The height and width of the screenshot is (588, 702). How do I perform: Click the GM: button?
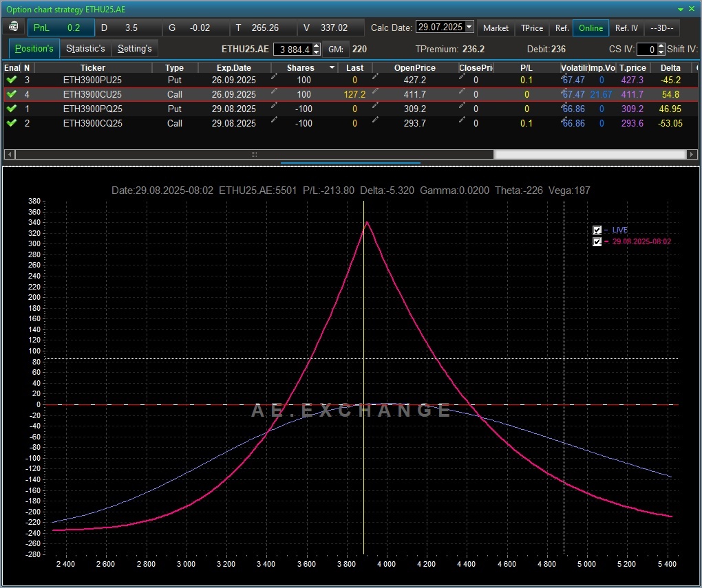click(x=336, y=50)
